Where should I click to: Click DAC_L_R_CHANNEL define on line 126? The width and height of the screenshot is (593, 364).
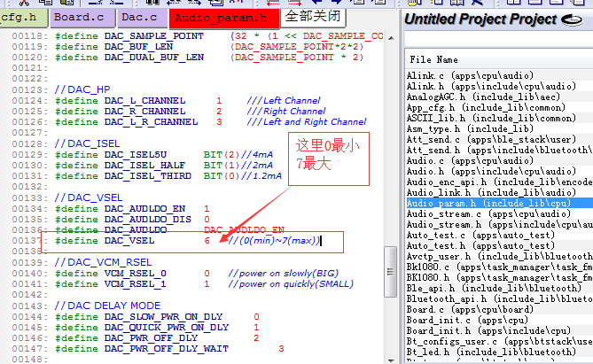151,122
